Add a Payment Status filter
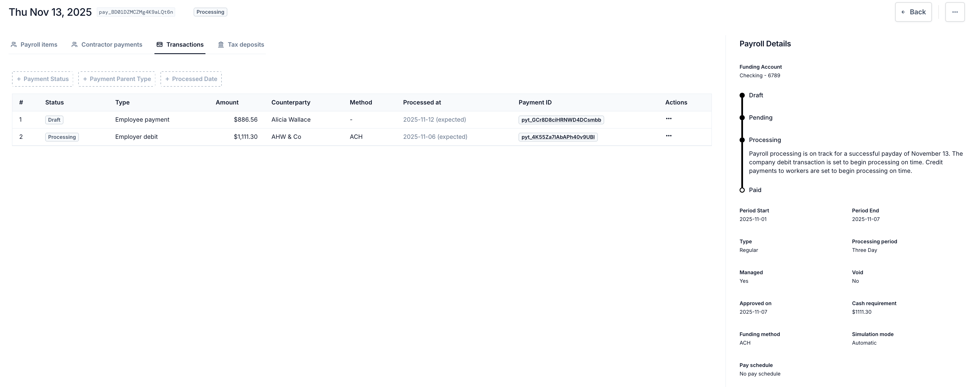The width and height of the screenshot is (980, 387). (43, 79)
